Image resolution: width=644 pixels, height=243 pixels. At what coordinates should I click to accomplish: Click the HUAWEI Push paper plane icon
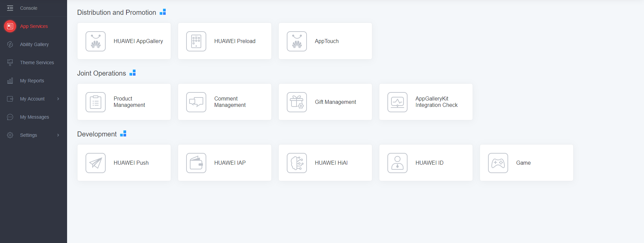point(96,163)
